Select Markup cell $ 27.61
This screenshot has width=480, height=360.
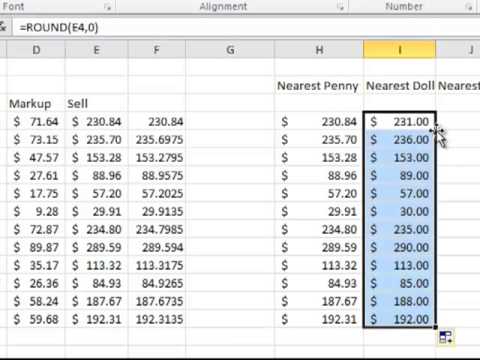pos(36,176)
